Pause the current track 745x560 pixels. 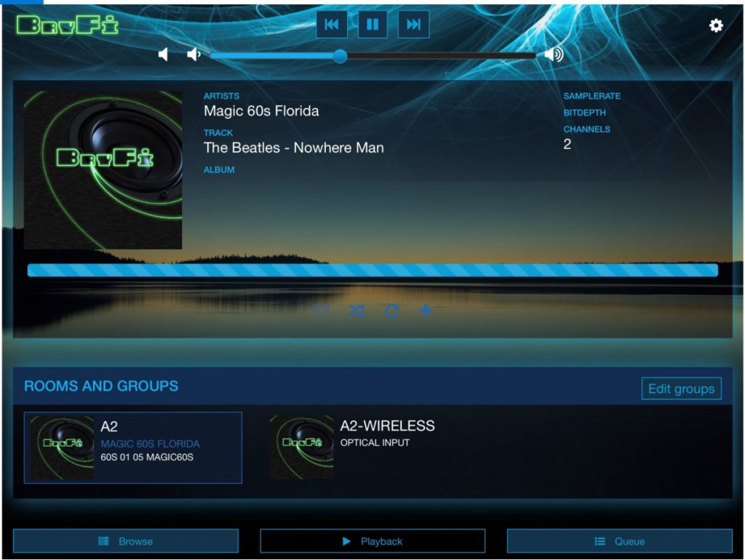(372, 24)
